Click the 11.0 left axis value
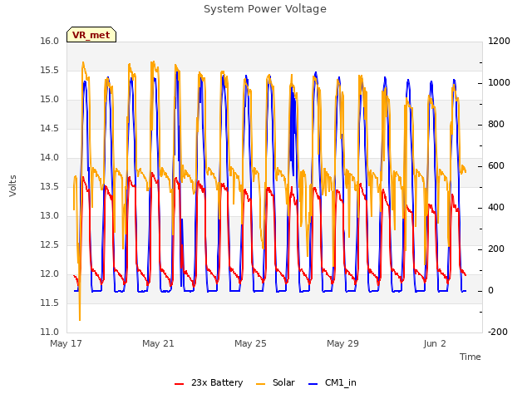The height and width of the screenshot is (399, 532). (x=50, y=332)
